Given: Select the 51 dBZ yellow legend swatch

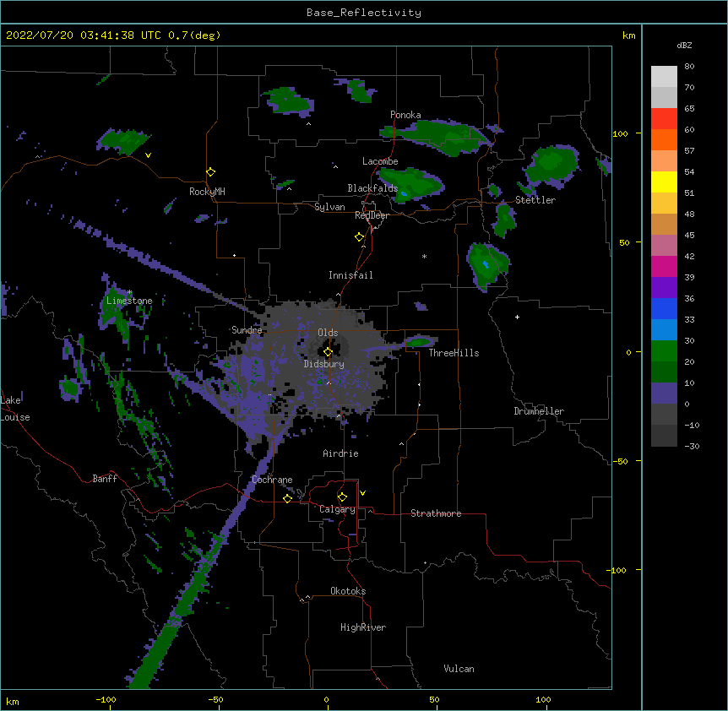Looking at the screenshot, I should (664, 182).
